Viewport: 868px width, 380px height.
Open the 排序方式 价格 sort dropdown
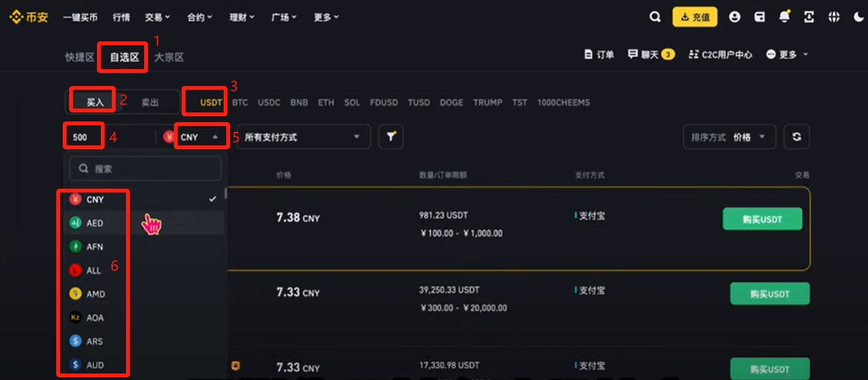tap(730, 137)
